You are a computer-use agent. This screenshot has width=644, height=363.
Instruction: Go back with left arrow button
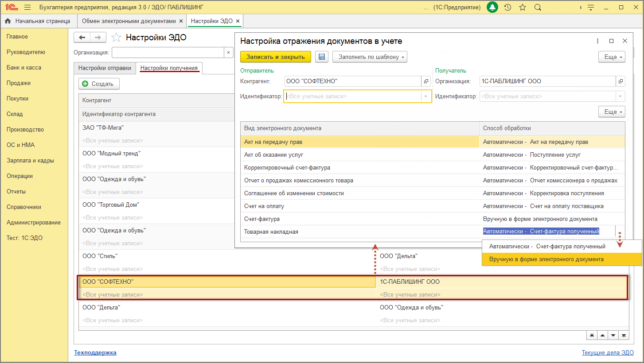click(82, 37)
